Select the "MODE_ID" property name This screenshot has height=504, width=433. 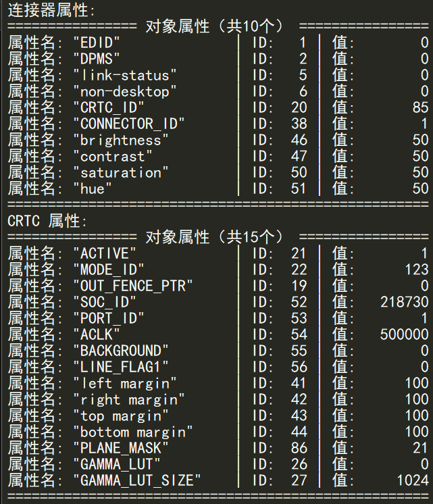pos(109,270)
